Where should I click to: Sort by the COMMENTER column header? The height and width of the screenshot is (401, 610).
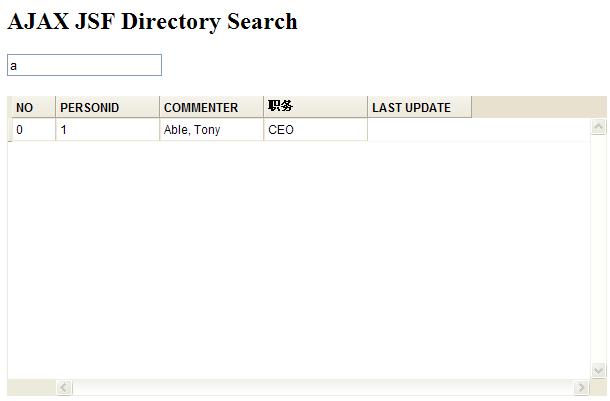click(x=211, y=107)
